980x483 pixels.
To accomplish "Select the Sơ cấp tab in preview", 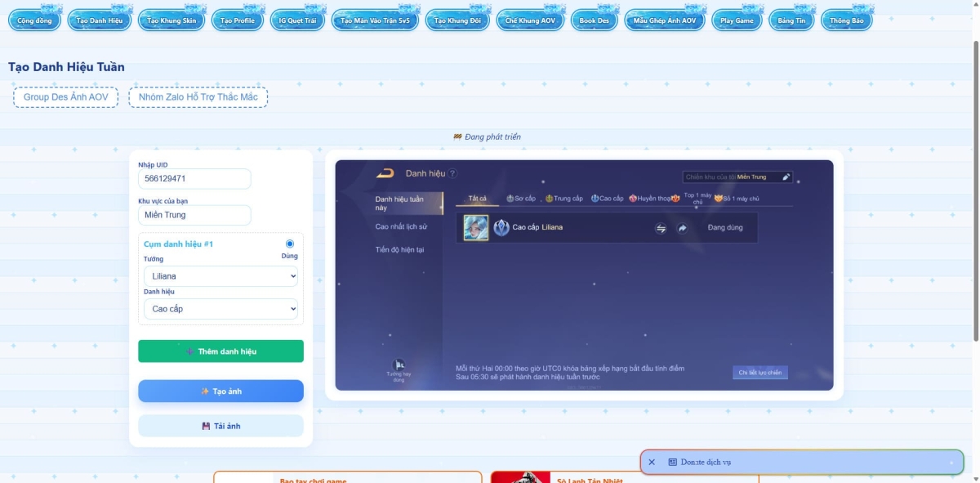I will pyautogui.click(x=521, y=199).
